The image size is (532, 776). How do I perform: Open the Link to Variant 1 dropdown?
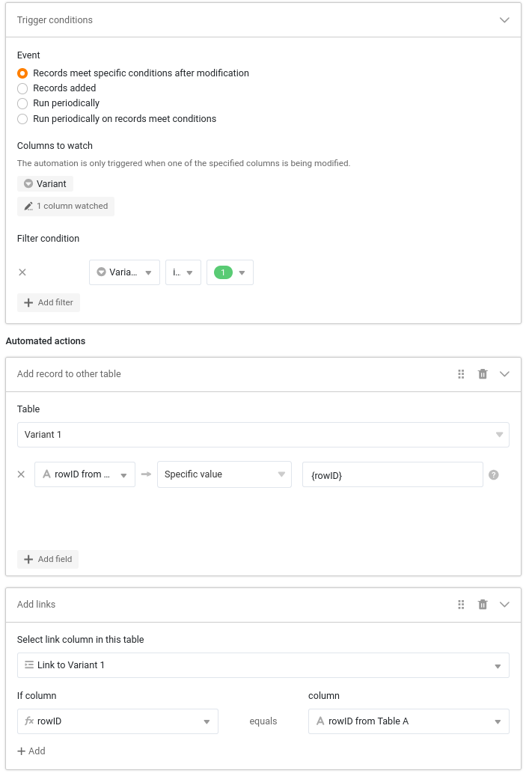point(263,665)
